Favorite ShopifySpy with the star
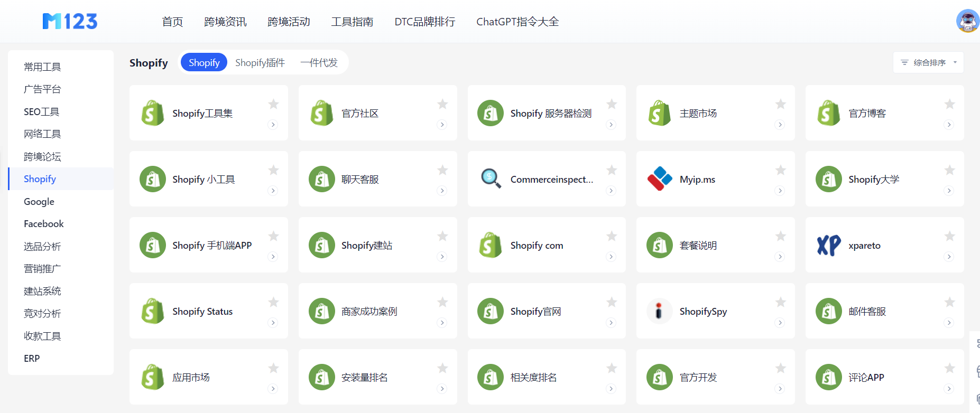The height and width of the screenshot is (413, 980). point(780,302)
